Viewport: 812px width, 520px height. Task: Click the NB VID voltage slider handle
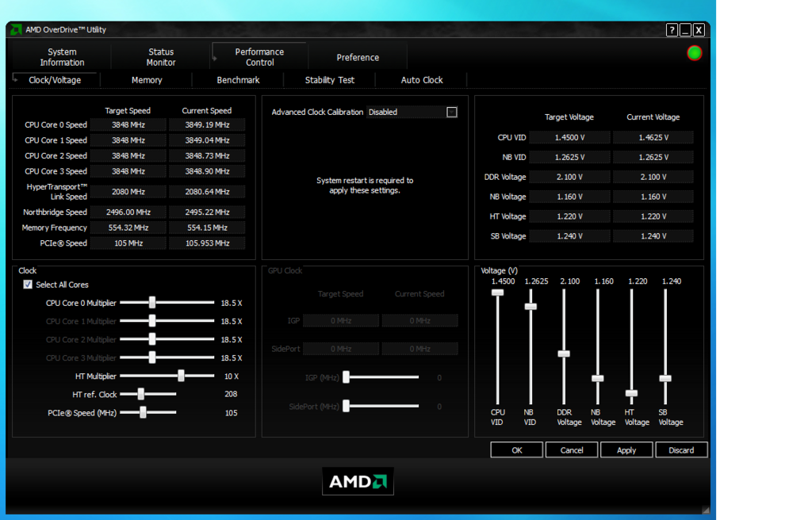530,307
